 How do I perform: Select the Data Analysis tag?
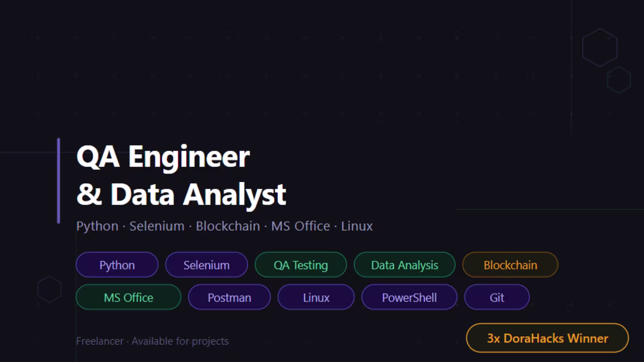coord(404,265)
